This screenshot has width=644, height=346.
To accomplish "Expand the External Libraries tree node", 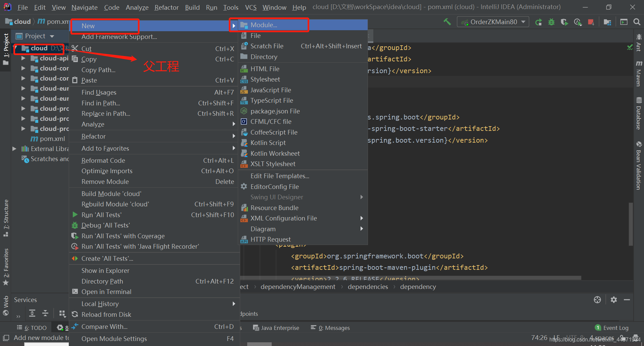I will coord(14,149).
